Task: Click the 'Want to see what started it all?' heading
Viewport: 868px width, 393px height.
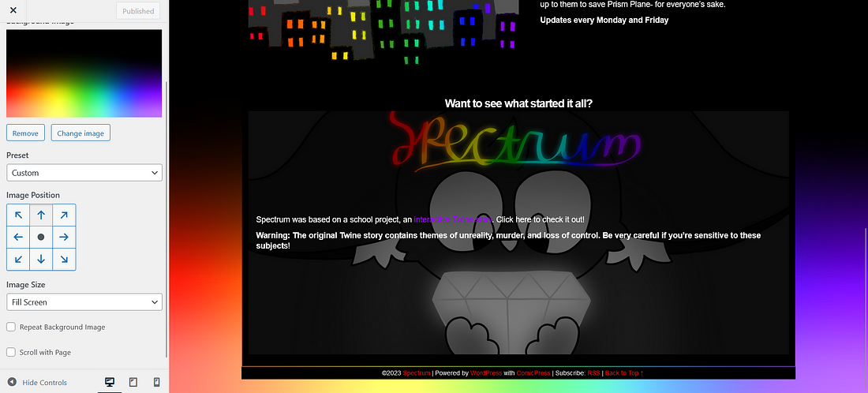Action: [x=518, y=103]
